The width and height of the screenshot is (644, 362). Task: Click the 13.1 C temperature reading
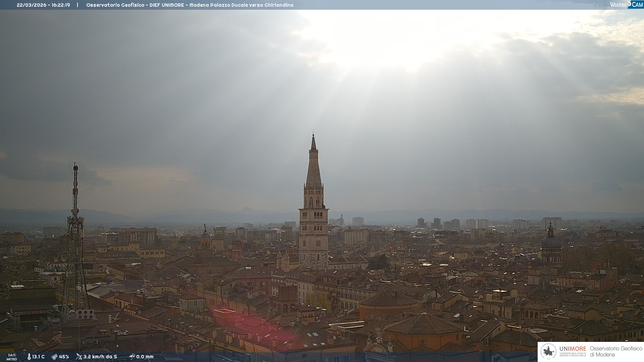38,357
